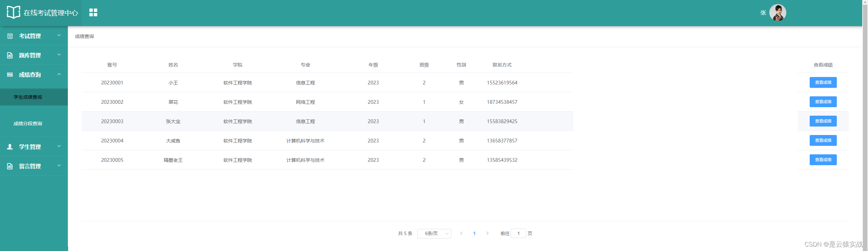View scores for student 大咸鱼
This screenshot has width=868, height=251.
click(823, 140)
